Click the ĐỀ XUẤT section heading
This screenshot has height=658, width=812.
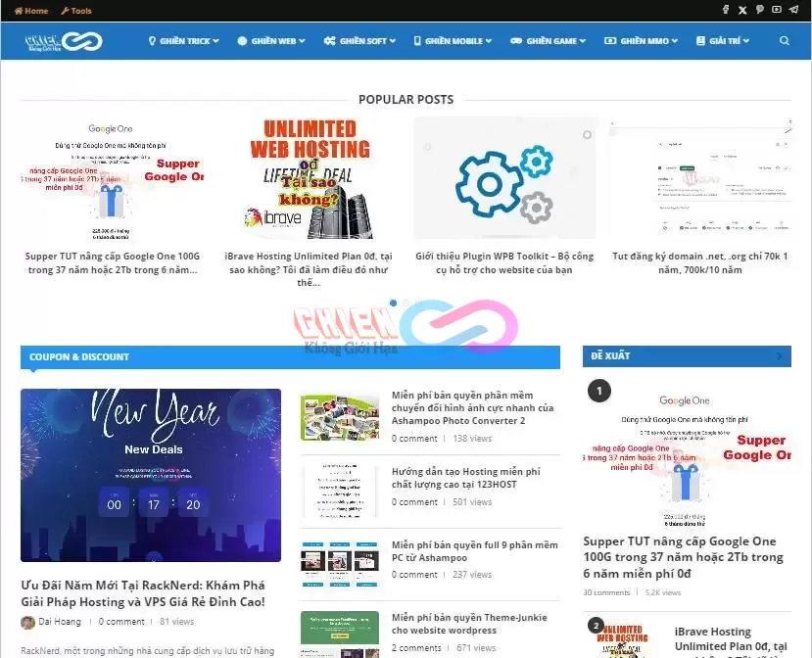[610, 355]
